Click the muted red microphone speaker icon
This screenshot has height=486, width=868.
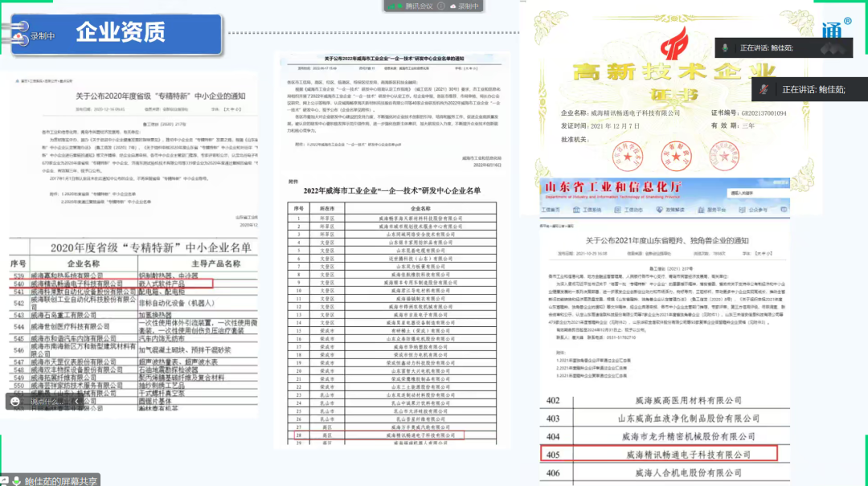(x=764, y=89)
